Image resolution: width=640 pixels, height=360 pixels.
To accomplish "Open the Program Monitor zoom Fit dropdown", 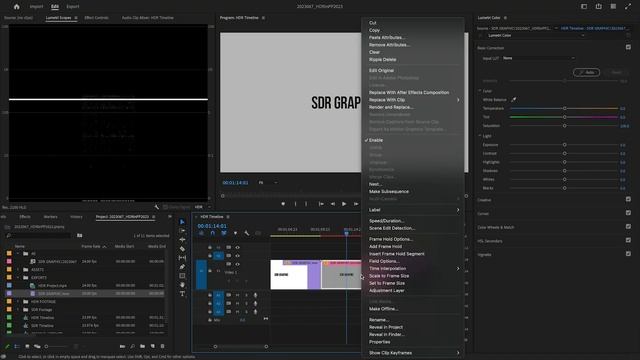I will click(x=268, y=182).
